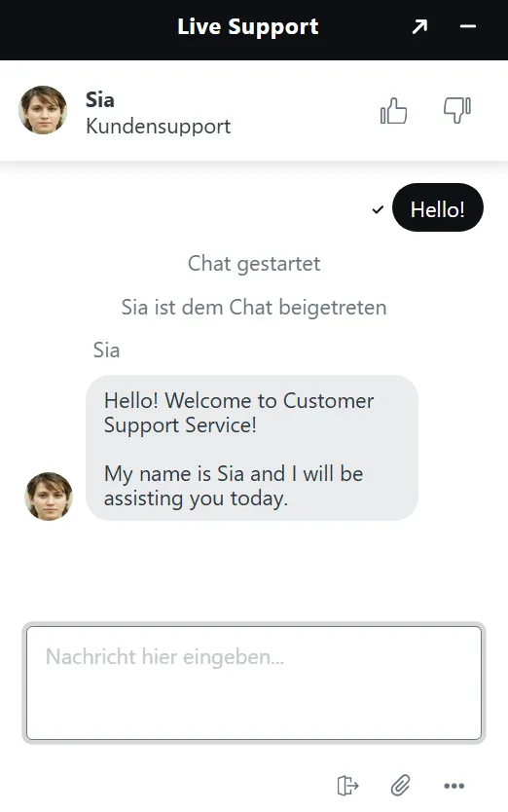Minimize the Live Support chat window

(x=467, y=26)
